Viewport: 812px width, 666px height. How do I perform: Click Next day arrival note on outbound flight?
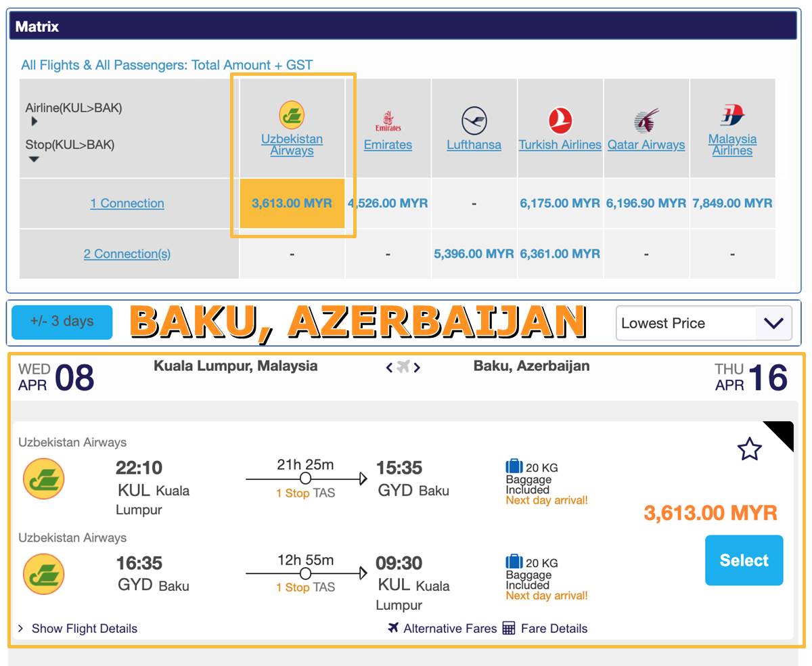[x=547, y=501]
